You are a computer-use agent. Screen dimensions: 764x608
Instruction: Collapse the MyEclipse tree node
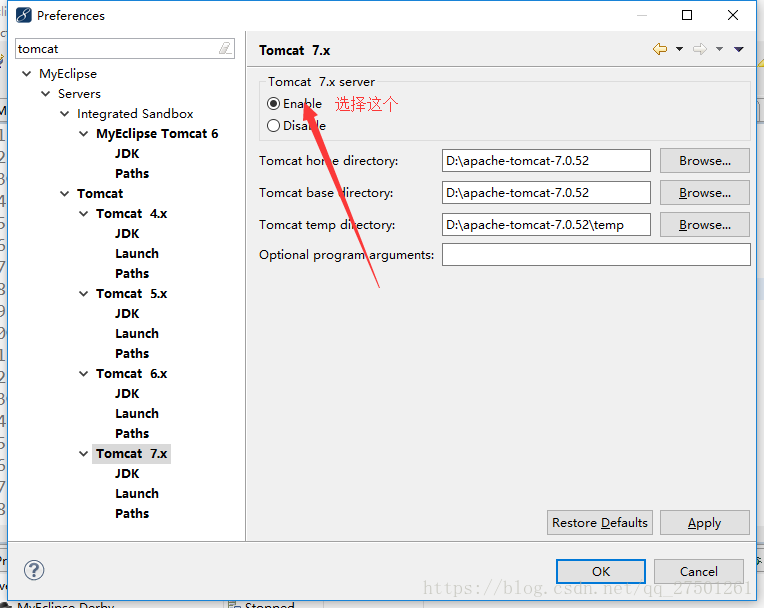click(27, 74)
